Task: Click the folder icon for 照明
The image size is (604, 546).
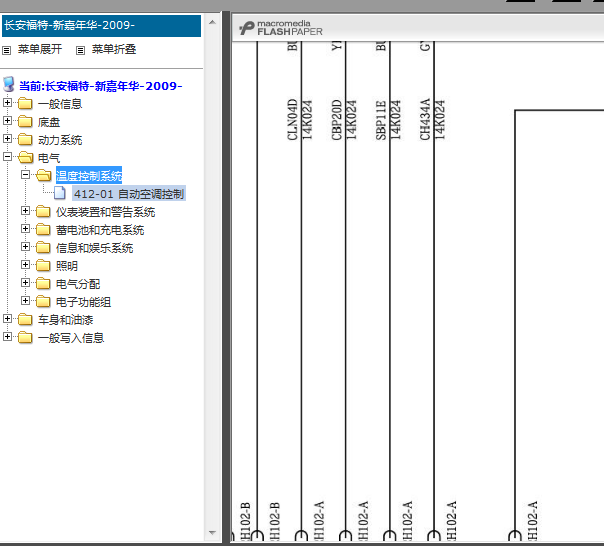Action: [43, 265]
